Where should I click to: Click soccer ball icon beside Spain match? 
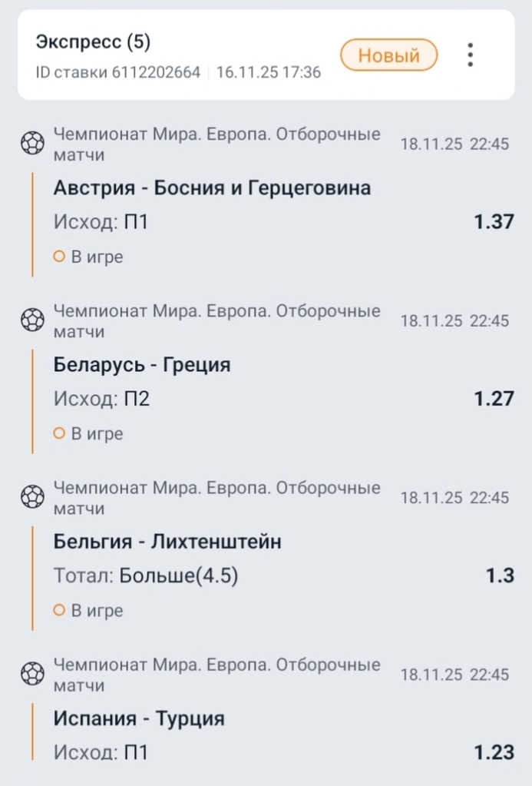[x=32, y=672]
